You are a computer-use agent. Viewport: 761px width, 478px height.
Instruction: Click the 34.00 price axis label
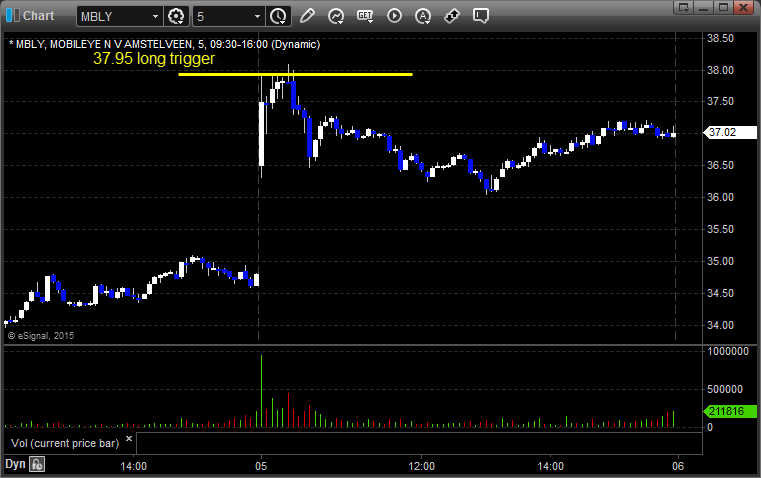(x=720, y=325)
